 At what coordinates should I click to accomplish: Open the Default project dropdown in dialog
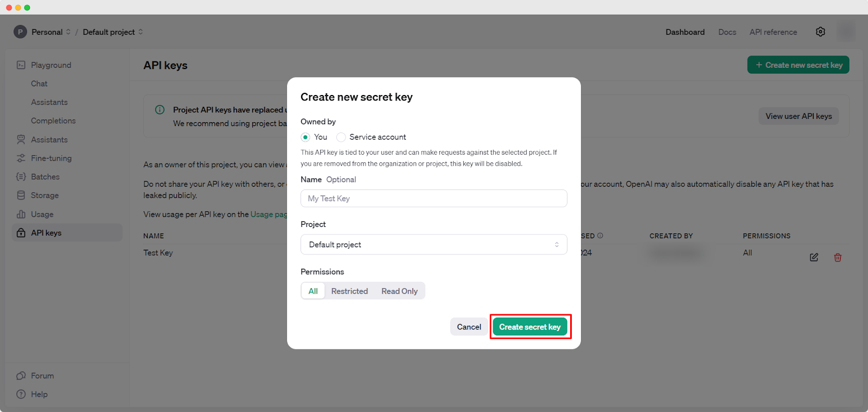[434, 245]
